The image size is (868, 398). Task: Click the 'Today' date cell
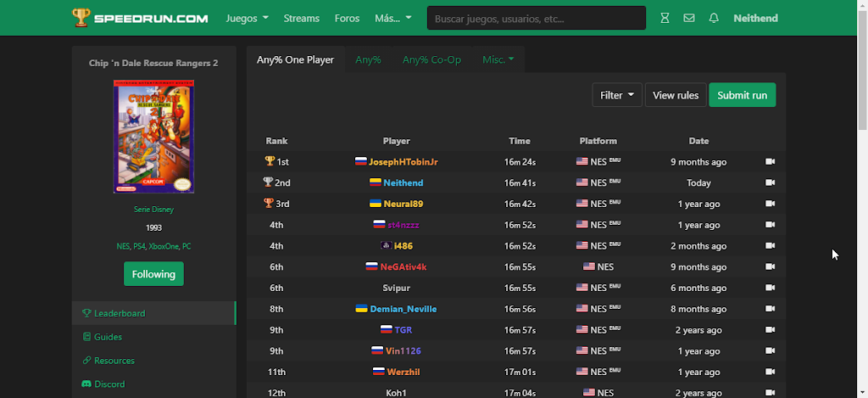[698, 183]
